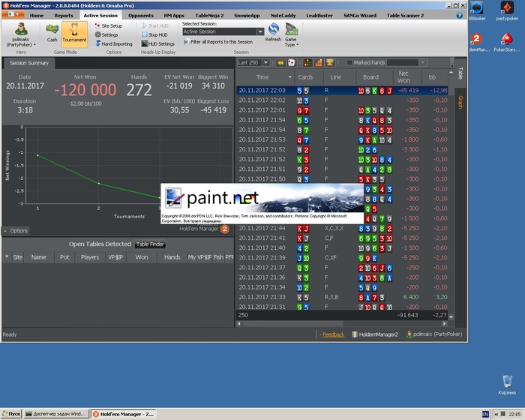
Task: Click Hold'em Manager taskbar button
Action: (x=123, y=414)
